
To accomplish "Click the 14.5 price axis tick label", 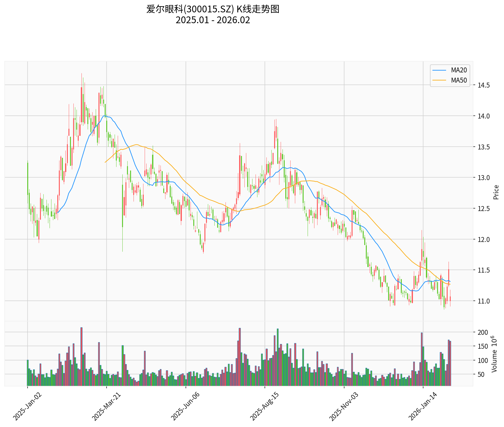I will coord(483,85).
